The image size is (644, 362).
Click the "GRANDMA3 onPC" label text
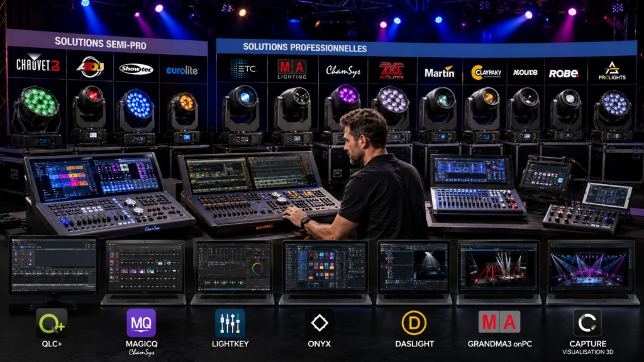click(x=500, y=344)
